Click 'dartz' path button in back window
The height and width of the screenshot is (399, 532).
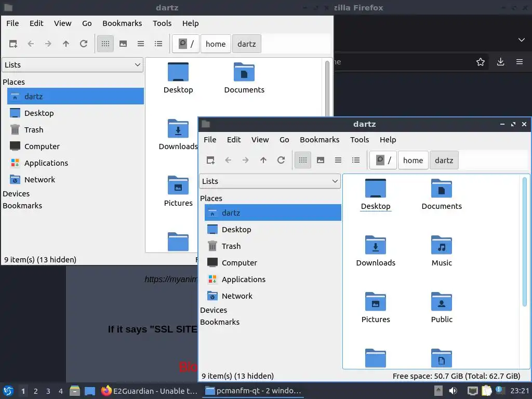pos(247,44)
